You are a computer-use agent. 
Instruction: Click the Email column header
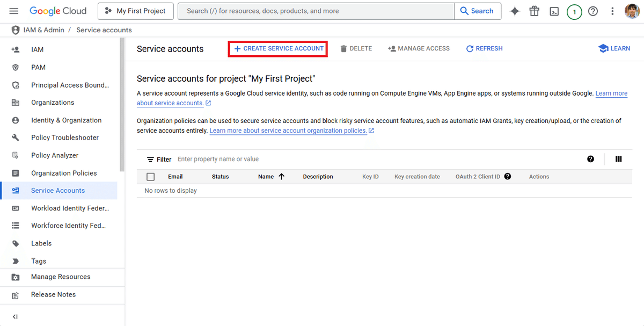point(175,177)
